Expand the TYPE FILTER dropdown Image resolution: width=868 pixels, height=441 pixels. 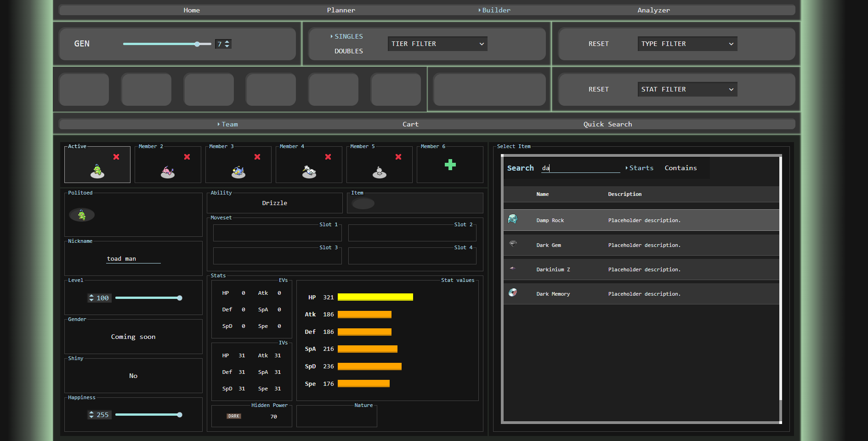click(687, 44)
